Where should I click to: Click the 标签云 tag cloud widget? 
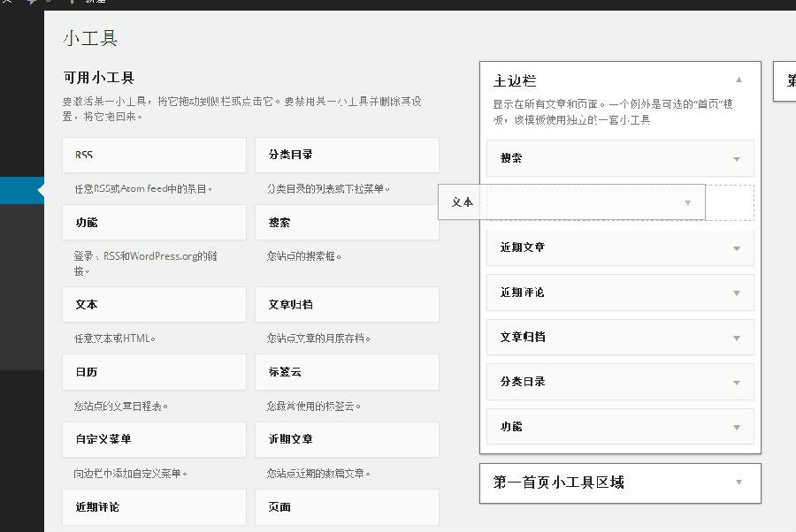pos(346,372)
